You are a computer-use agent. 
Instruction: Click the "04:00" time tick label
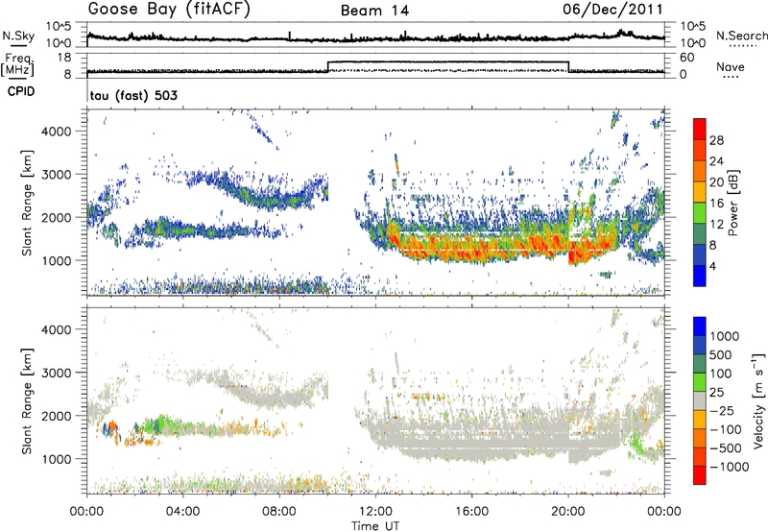coord(182,512)
